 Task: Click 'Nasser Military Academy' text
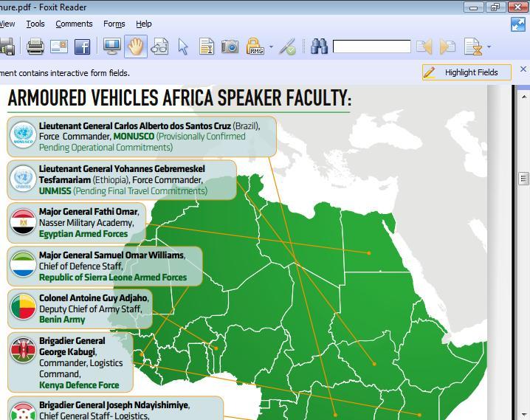86,223
